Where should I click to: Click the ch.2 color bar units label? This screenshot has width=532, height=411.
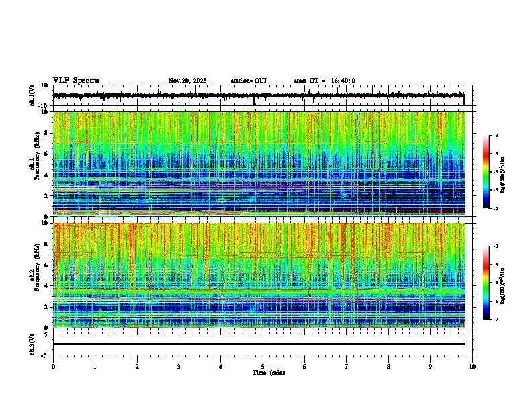point(503,286)
